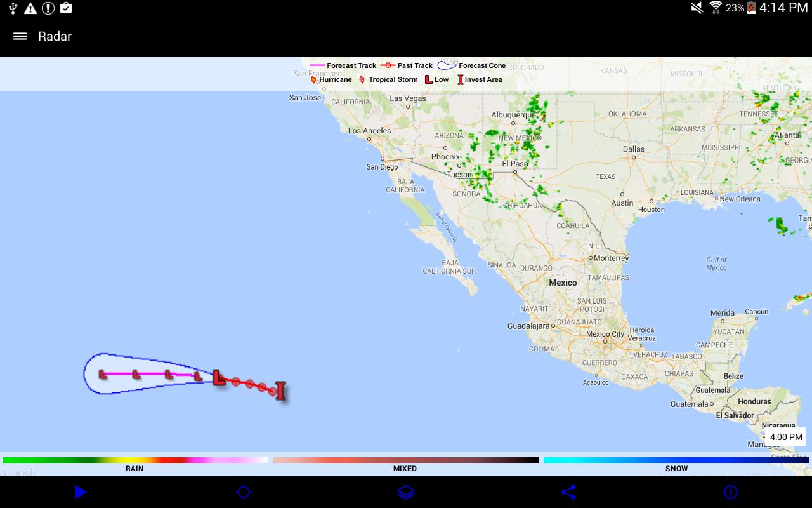Share the radar view

(x=568, y=491)
